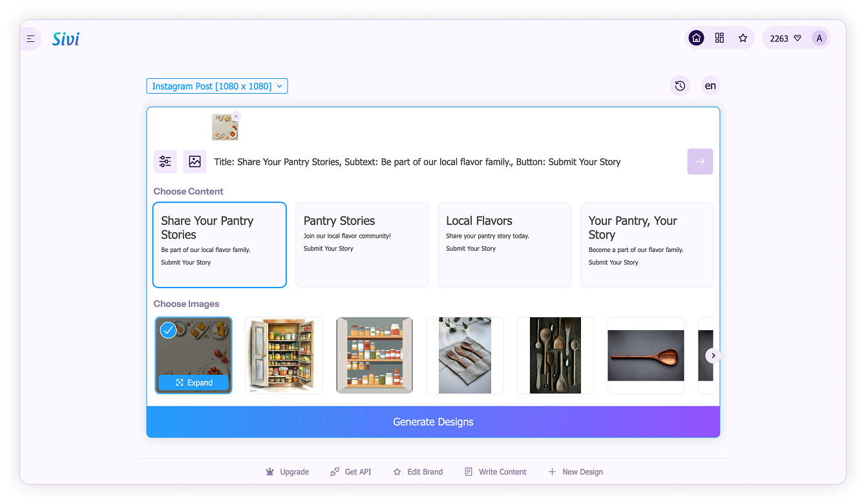This screenshot has height=504, width=866.
Task: Click the Sivi logo
Action: click(66, 39)
